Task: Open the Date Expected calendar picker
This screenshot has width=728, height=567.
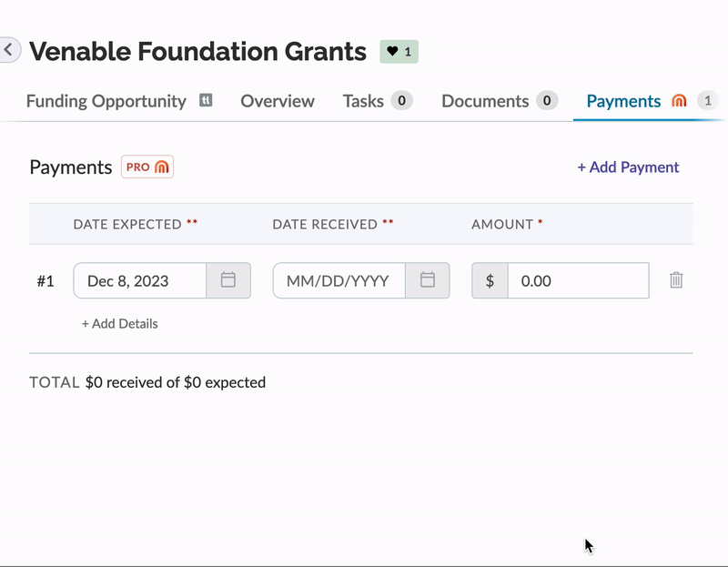Action: point(228,280)
